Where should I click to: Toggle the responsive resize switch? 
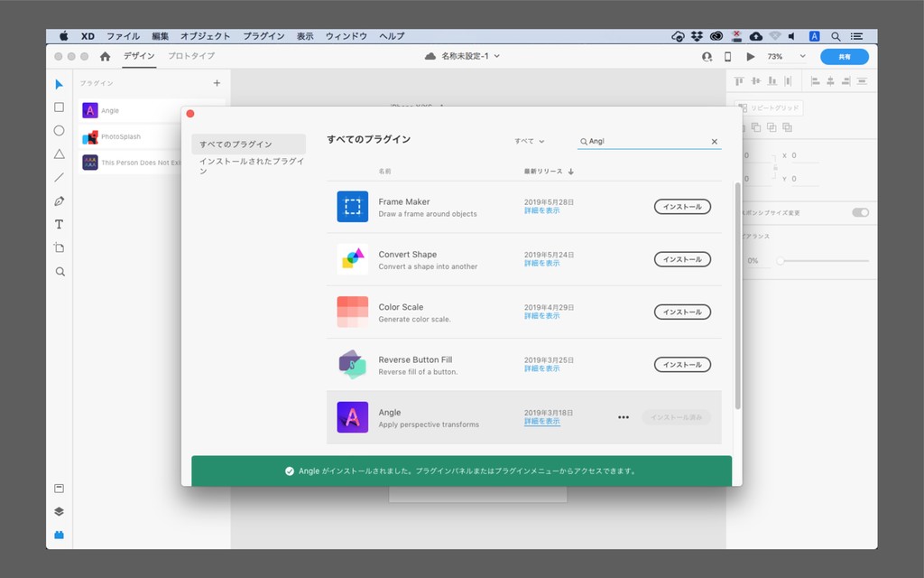[x=860, y=212]
